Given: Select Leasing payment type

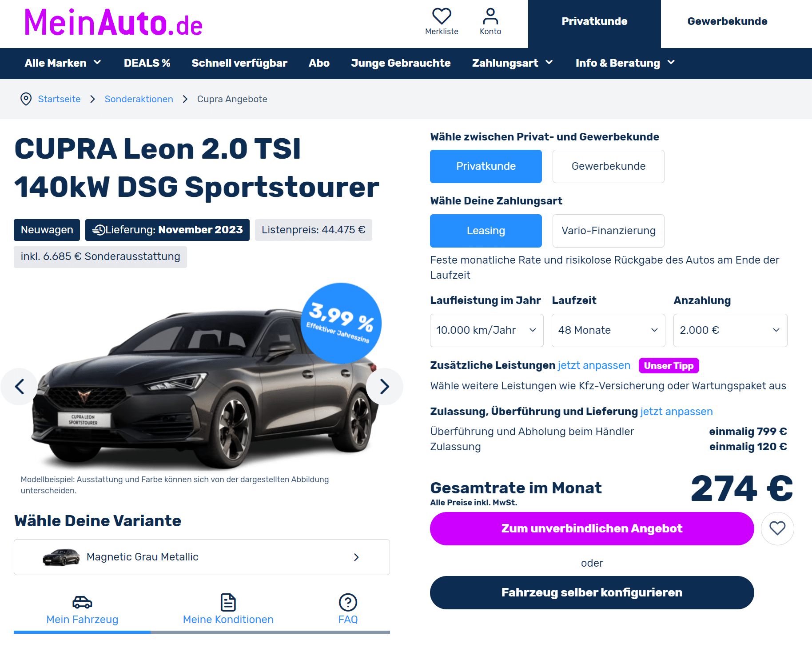Looking at the screenshot, I should pyautogui.click(x=486, y=231).
